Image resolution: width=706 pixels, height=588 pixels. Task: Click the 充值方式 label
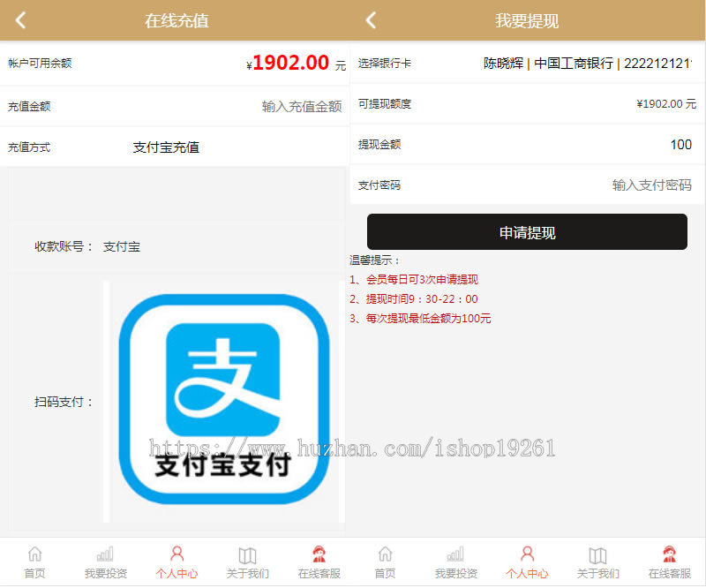[x=29, y=147]
